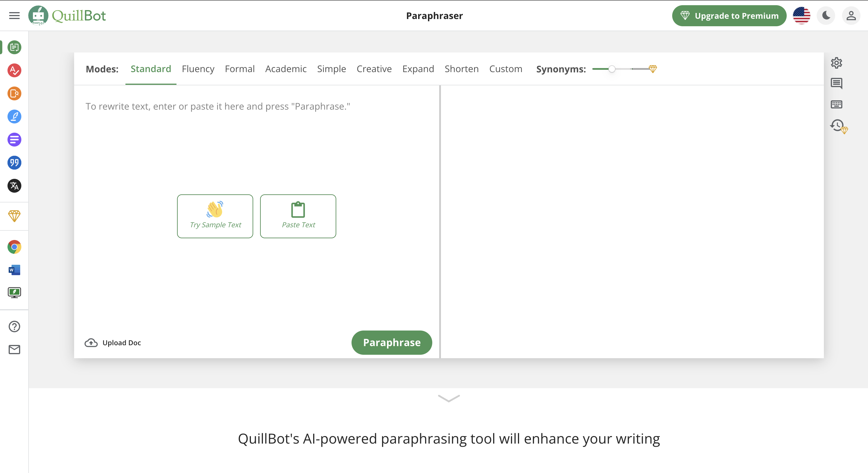868x473 pixels.
Task: Click the Upgrade to Premium button
Action: coord(729,16)
